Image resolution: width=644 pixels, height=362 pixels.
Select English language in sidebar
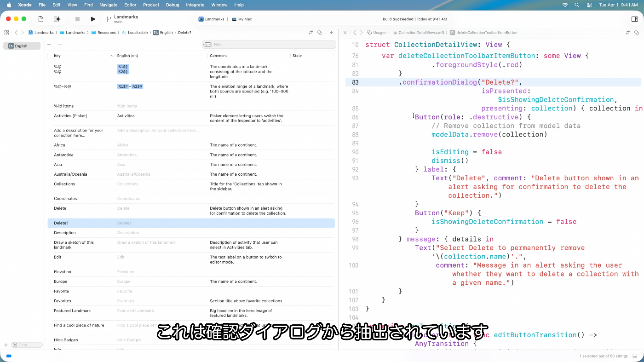click(22, 46)
